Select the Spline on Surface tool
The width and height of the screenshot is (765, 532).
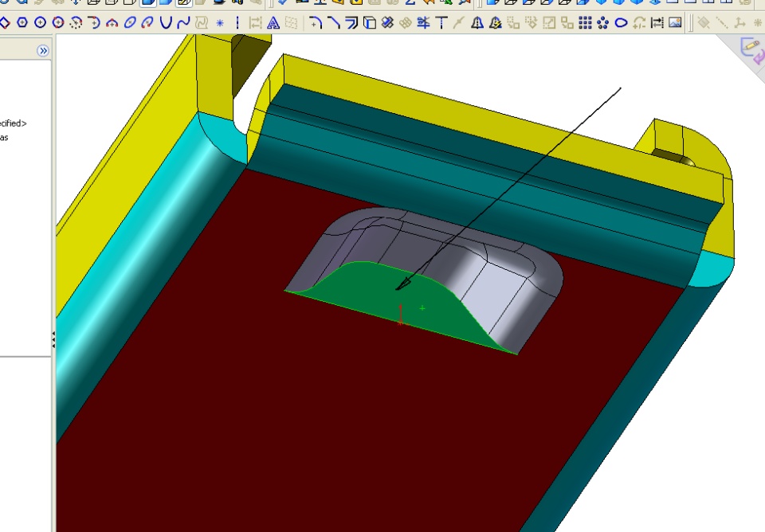pyautogui.click(x=202, y=22)
